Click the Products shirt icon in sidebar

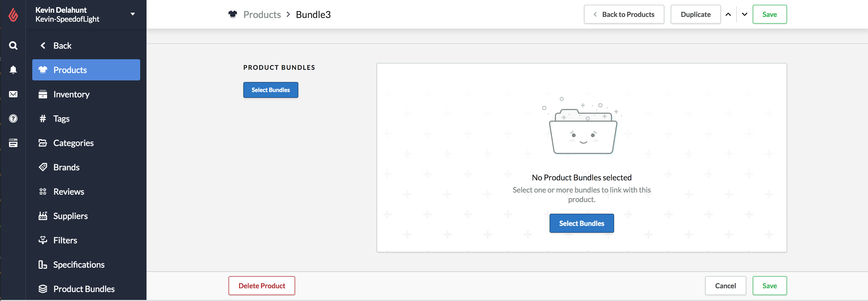click(x=43, y=70)
